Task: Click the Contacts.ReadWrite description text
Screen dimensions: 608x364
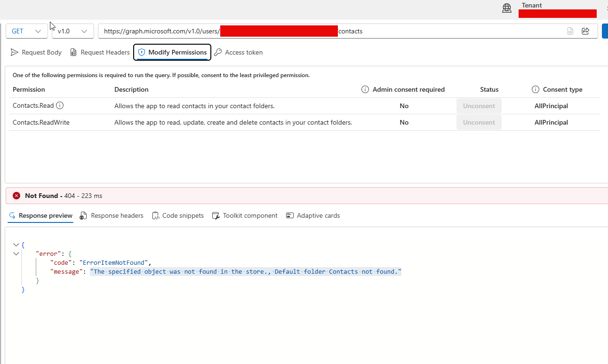Action: pyautogui.click(x=233, y=122)
